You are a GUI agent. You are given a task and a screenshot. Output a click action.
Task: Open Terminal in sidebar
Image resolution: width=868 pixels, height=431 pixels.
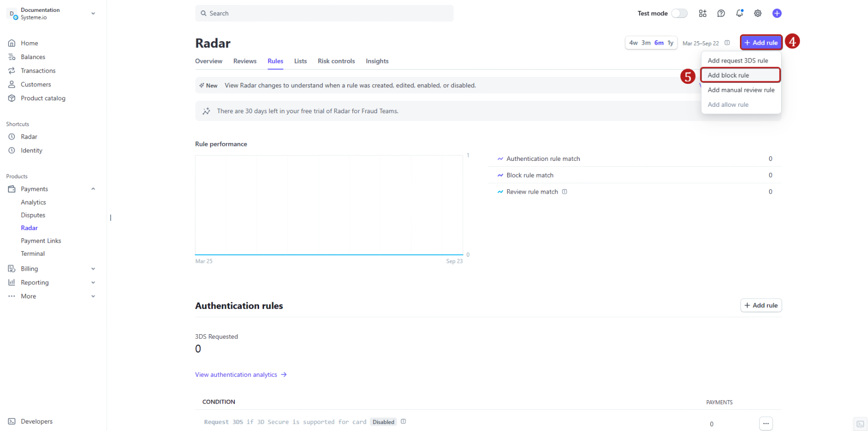[33, 254]
